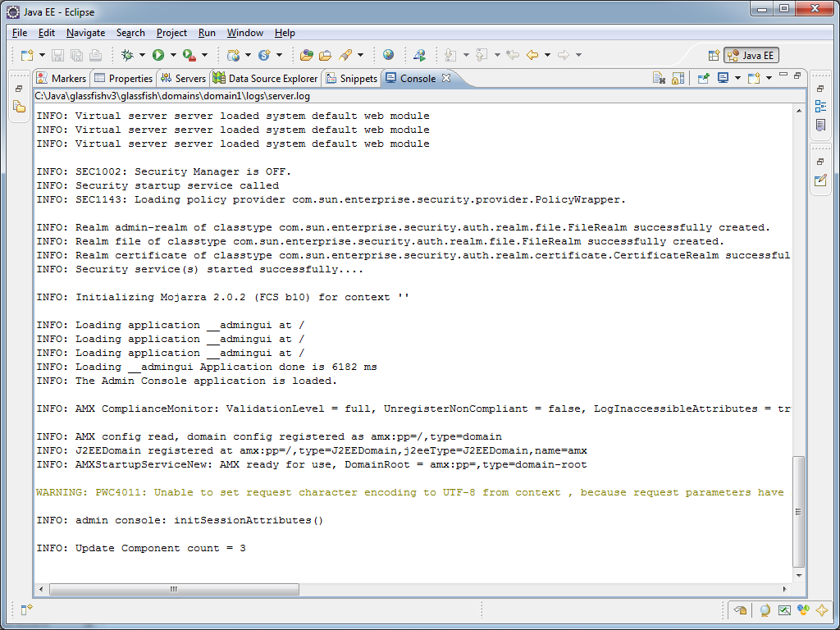840x630 pixels.
Task: Click the Print toolbar icon
Action: 95,55
